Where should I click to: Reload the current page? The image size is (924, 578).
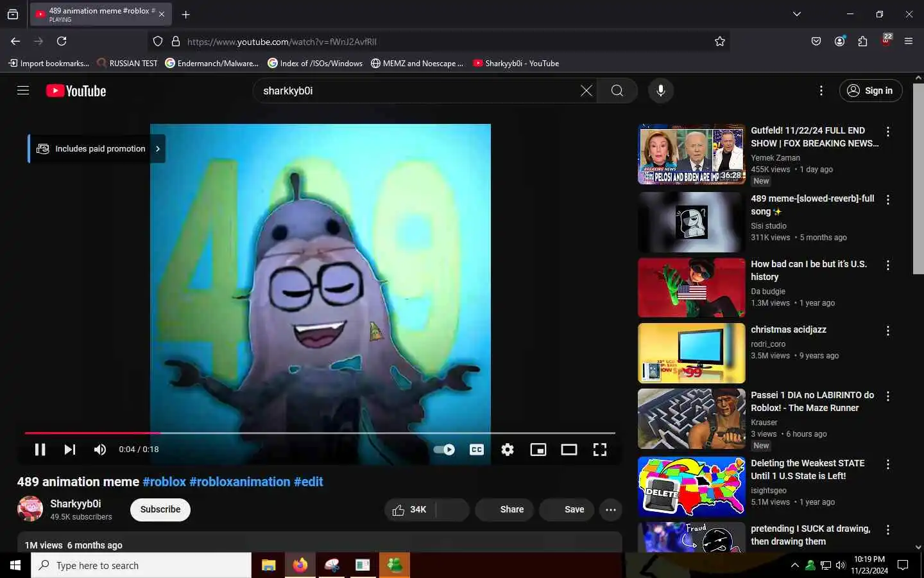pyautogui.click(x=62, y=41)
